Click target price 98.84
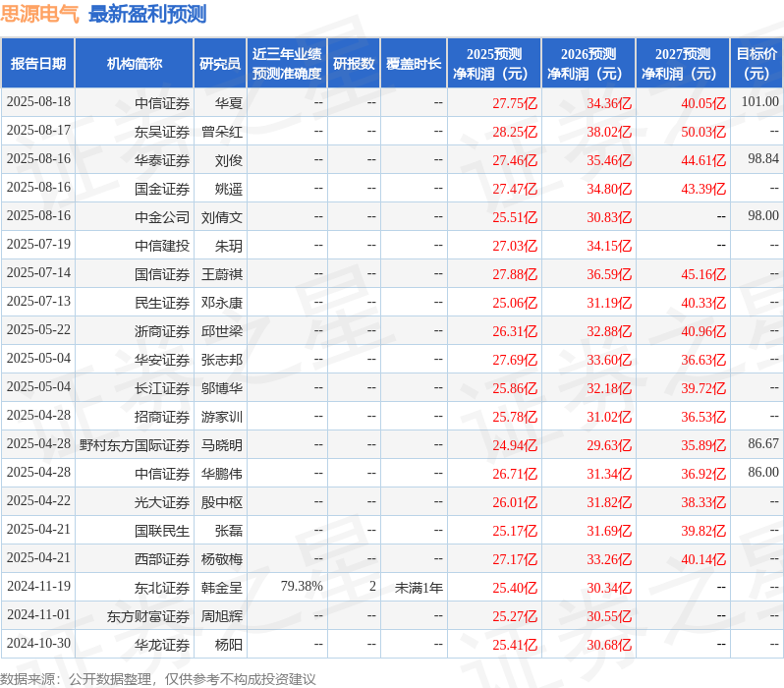 tap(763, 159)
